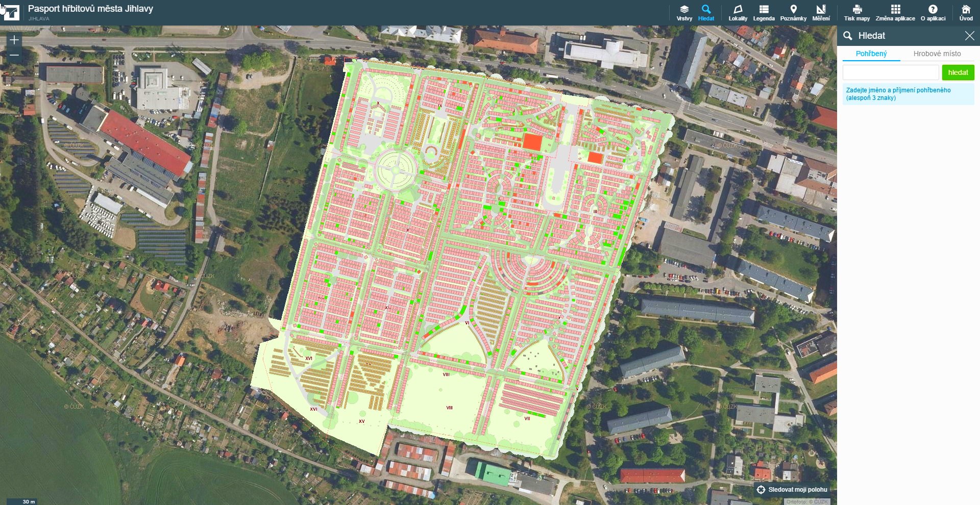This screenshot has height=505, width=980.
Task: Click the large red building in cemetery map
Action: 532,142
